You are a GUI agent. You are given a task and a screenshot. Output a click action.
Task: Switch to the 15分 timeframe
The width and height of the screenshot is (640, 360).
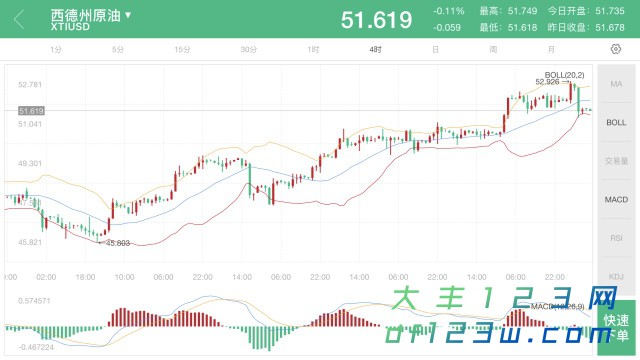click(182, 50)
